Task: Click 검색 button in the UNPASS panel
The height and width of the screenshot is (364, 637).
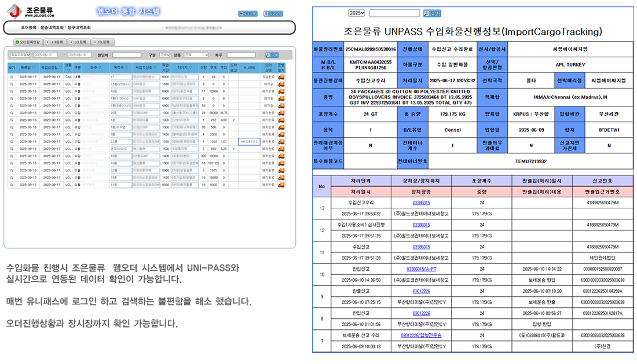Action: click(432, 13)
